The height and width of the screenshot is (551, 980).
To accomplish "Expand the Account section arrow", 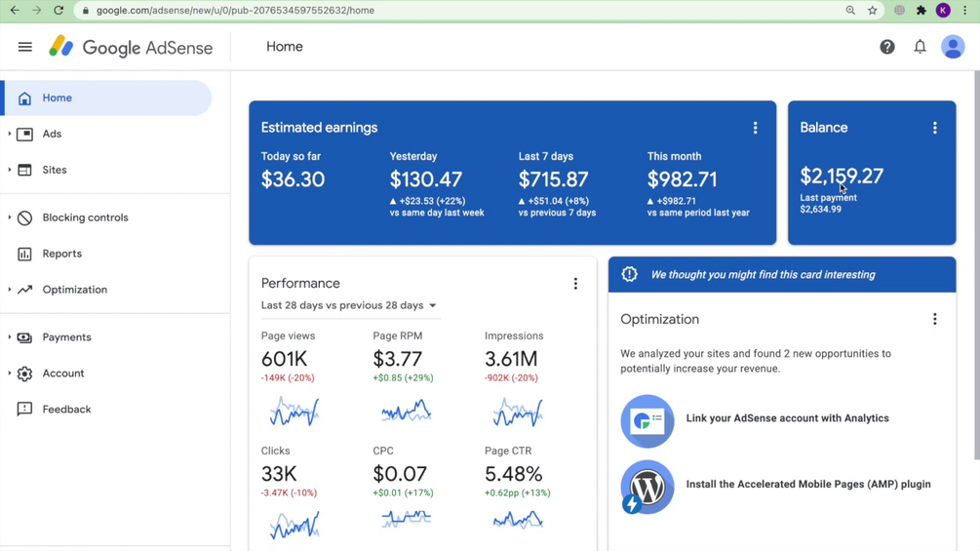I will (10, 374).
